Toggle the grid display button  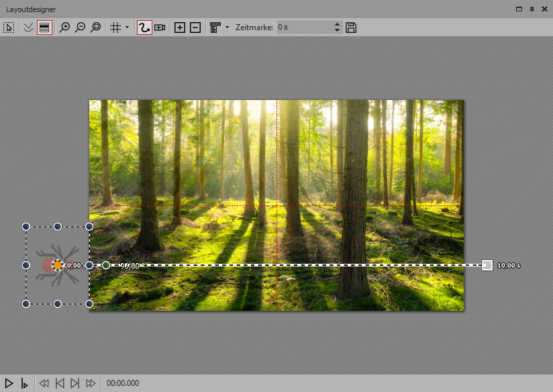click(x=115, y=28)
